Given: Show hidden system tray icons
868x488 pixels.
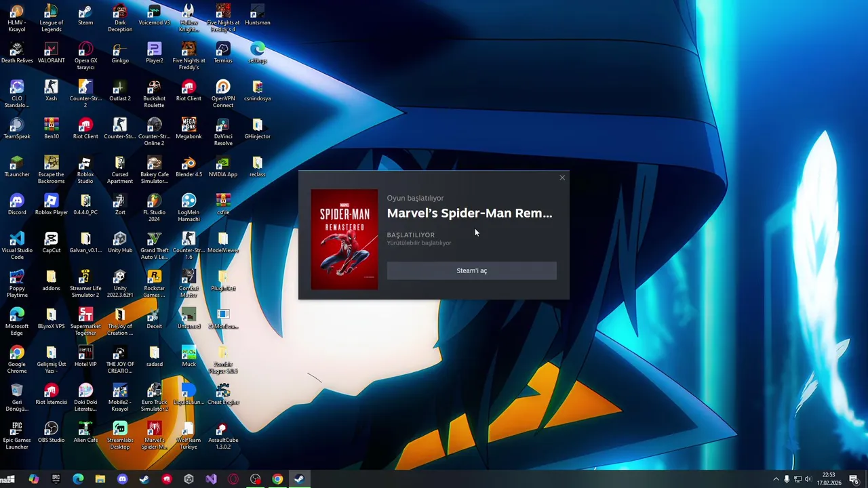Looking at the screenshot, I should point(776,479).
